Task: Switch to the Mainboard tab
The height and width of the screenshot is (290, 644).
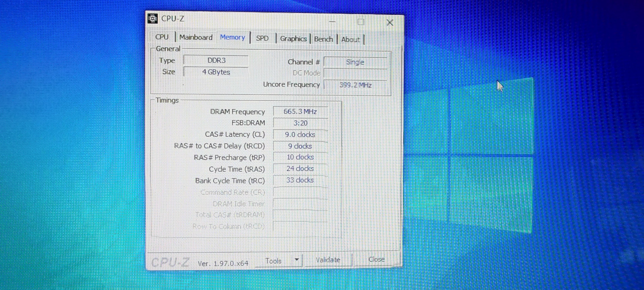Action: [196, 38]
